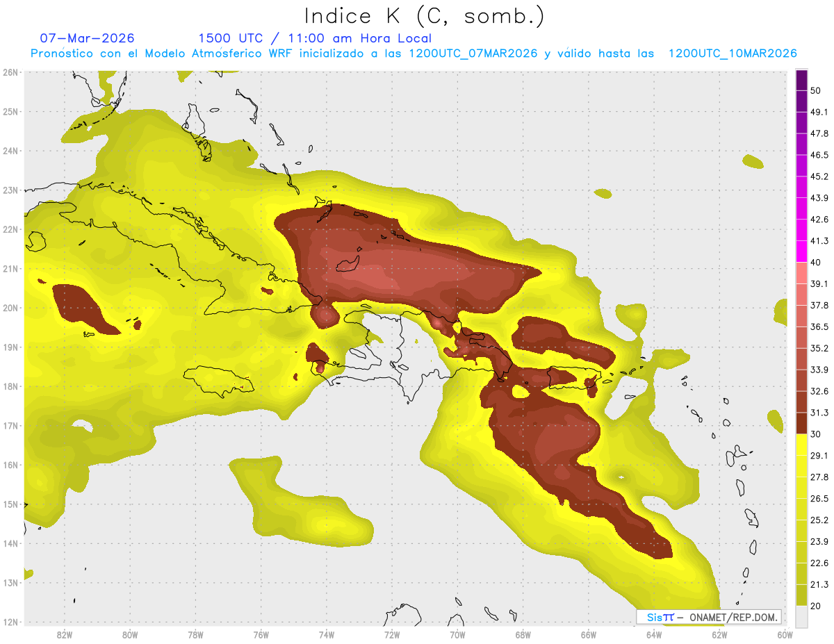Click the '21N' latitude axis label
834x644 pixels.
[x=10, y=269]
